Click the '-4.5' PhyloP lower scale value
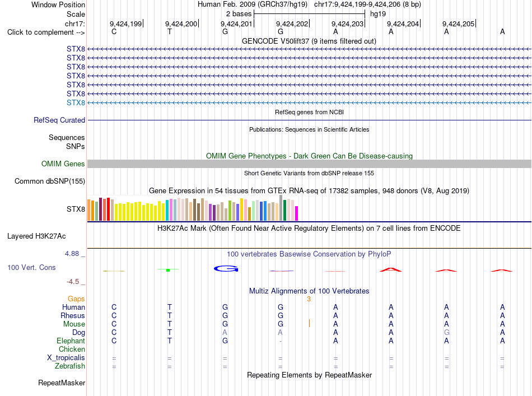Viewport: 532px width, 396px height. 73,282
